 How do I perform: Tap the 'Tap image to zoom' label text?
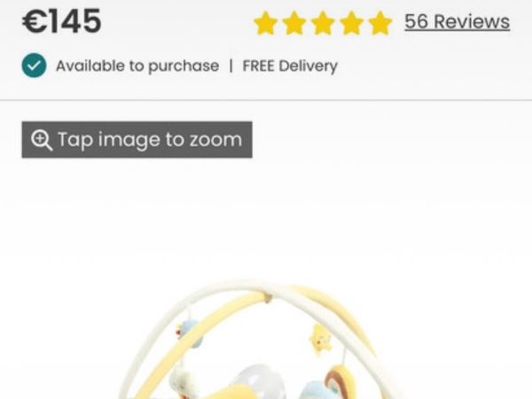[150, 139]
